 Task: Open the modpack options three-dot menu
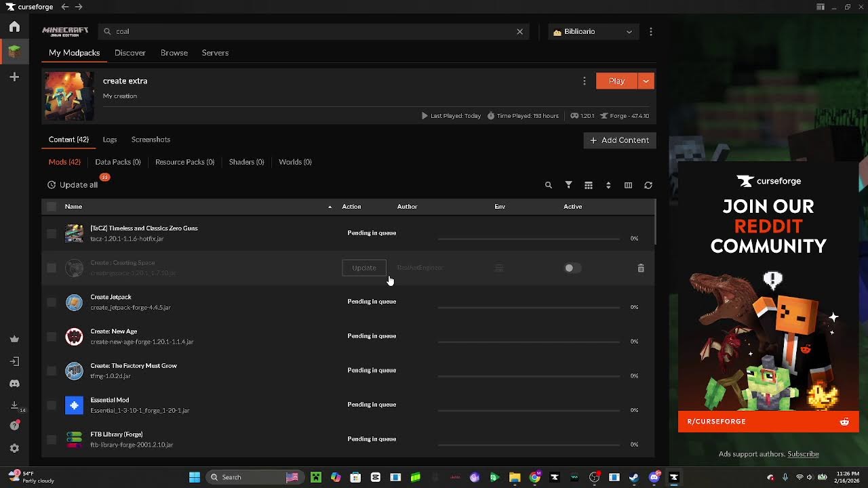[585, 81]
